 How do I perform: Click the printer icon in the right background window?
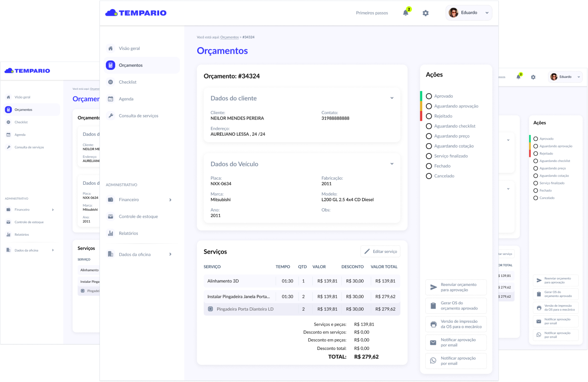[x=539, y=308]
